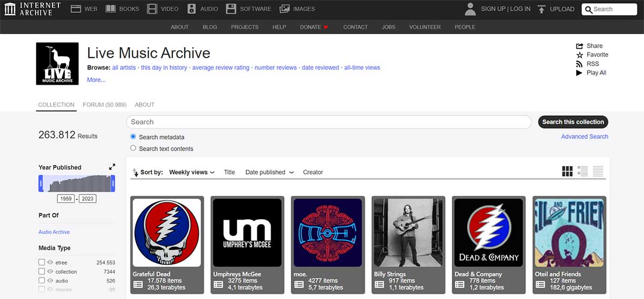Expand the More... browse options link
The height and width of the screenshot is (299, 644).
click(x=96, y=80)
